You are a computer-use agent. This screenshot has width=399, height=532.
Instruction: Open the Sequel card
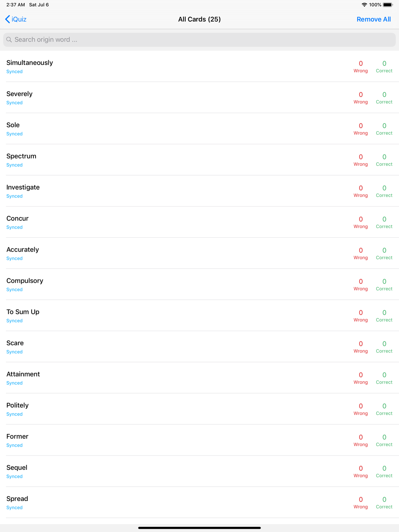click(199, 471)
